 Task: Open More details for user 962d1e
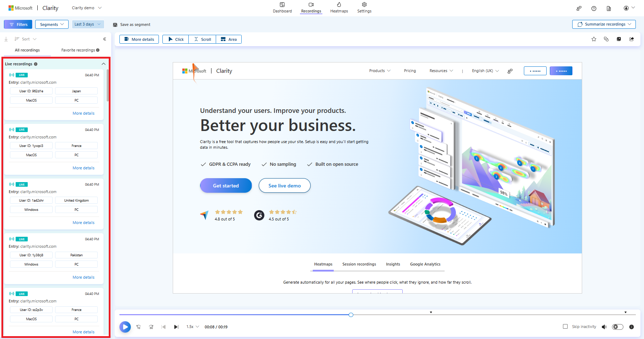coord(84,113)
